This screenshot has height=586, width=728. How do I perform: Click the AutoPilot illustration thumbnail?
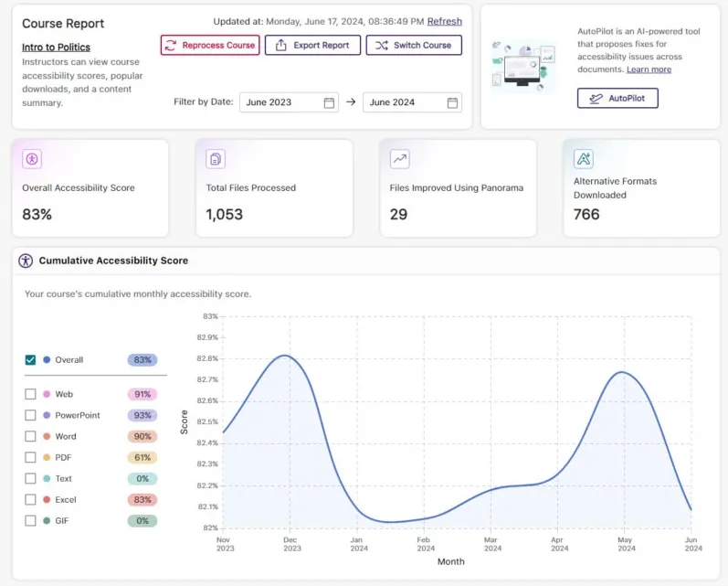point(522,65)
